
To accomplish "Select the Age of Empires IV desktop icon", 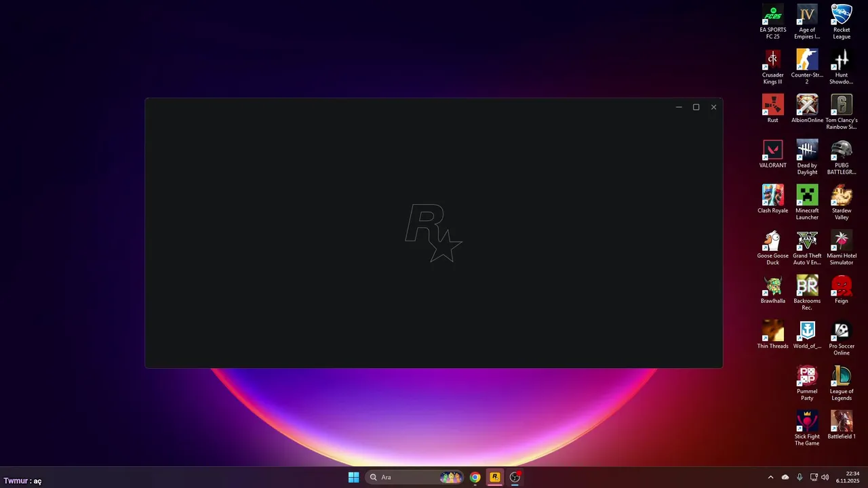I will point(807,22).
